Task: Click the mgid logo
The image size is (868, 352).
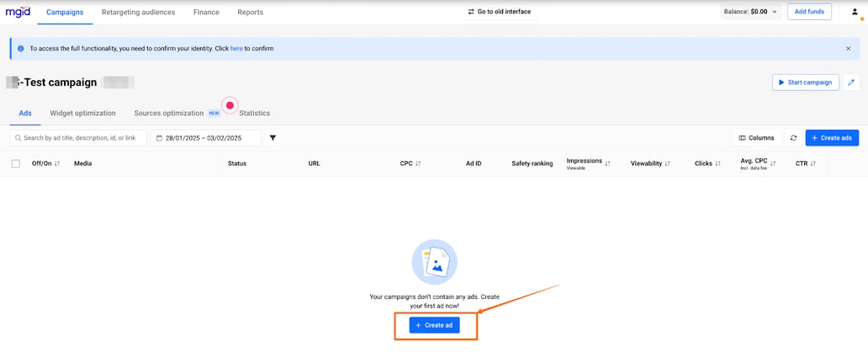Action: pos(19,12)
